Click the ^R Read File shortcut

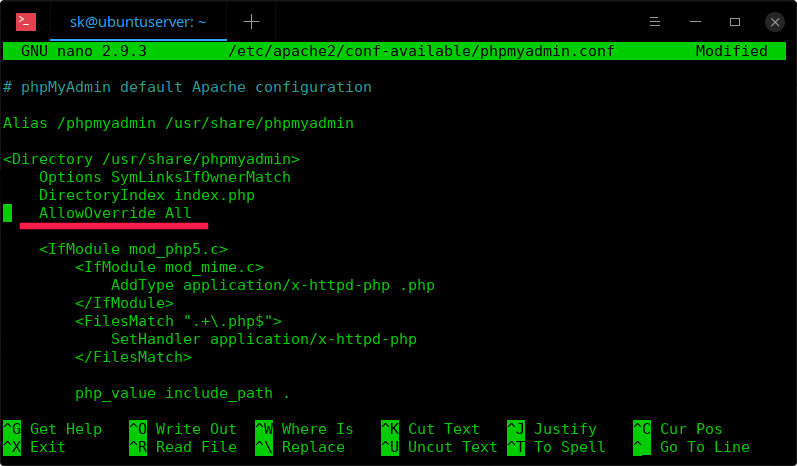[183, 447]
